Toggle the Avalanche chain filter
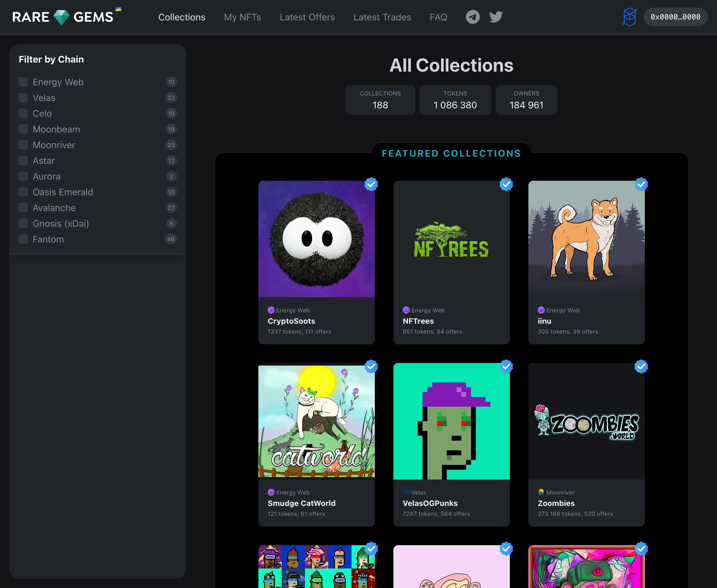 point(23,208)
